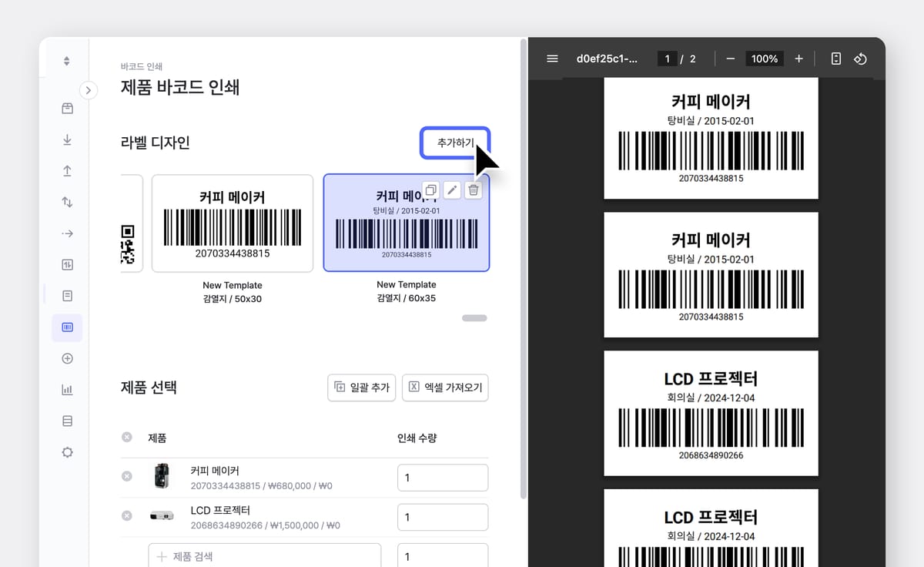Expand the left sidebar with the chevron
The height and width of the screenshot is (567, 924).
click(89, 90)
